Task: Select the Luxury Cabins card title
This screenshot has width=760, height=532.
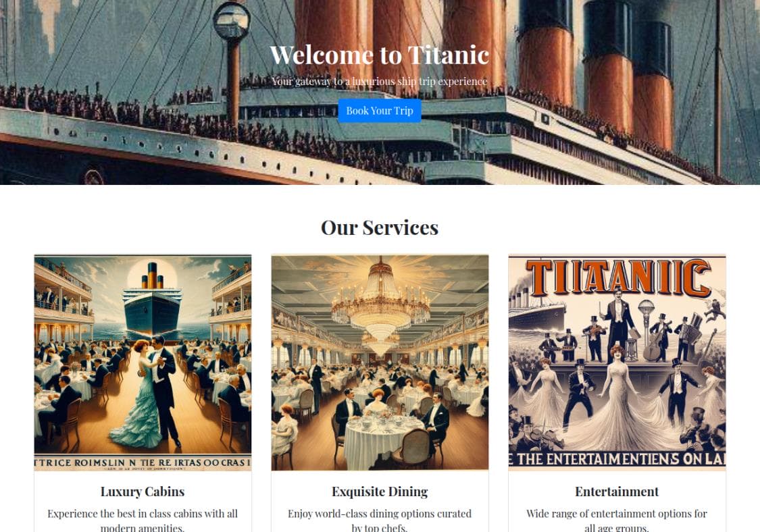Action: 143,491
